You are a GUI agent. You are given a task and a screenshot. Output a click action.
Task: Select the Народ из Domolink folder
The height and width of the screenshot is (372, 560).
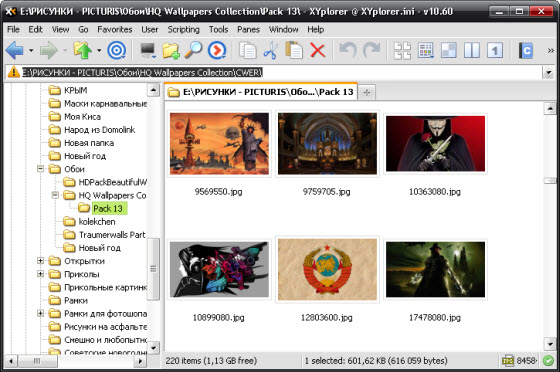[x=99, y=130]
